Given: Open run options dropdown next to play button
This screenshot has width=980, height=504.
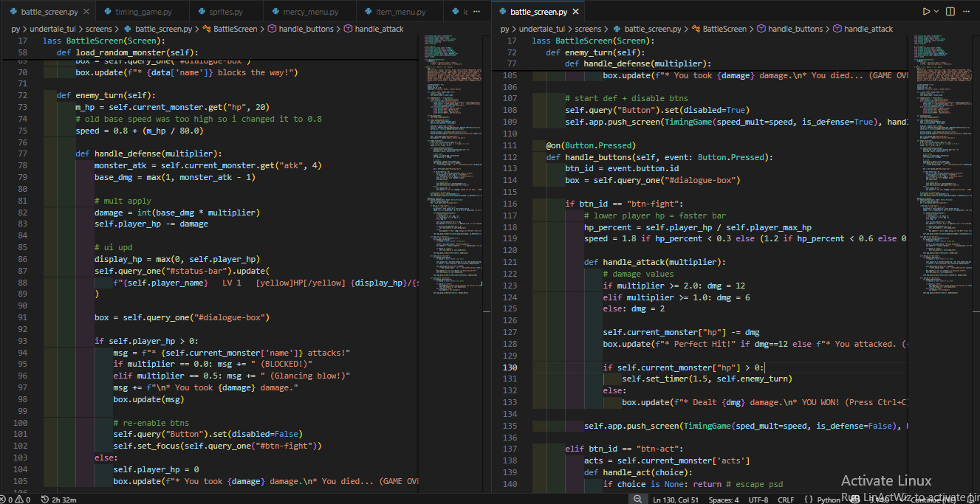Looking at the screenshot, I should pyautogui.click(x=936, y=12).
